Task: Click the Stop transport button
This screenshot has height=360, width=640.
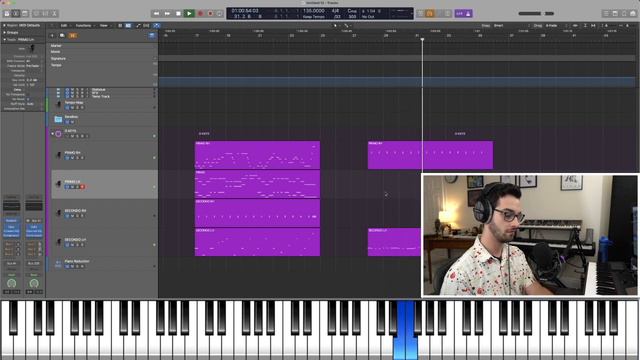Action: click(x=178, y=13)
